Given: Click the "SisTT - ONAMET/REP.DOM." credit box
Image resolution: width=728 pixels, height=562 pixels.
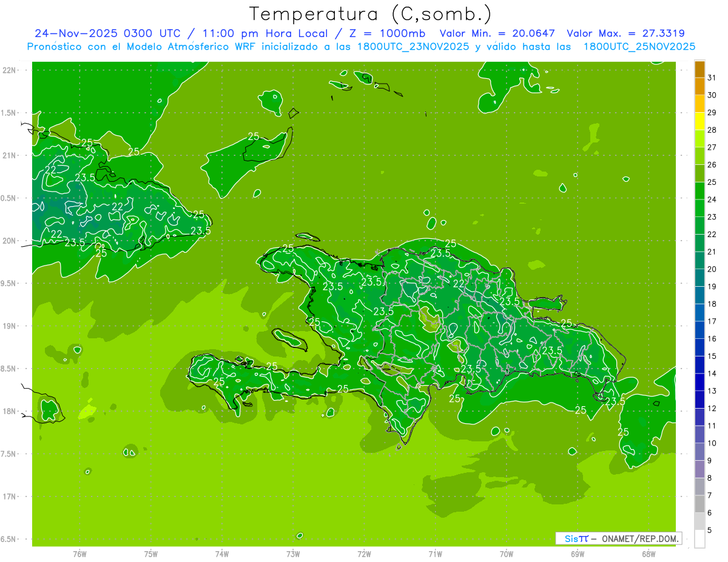Looking at the screenshot, I should click(x=618, y=538).
